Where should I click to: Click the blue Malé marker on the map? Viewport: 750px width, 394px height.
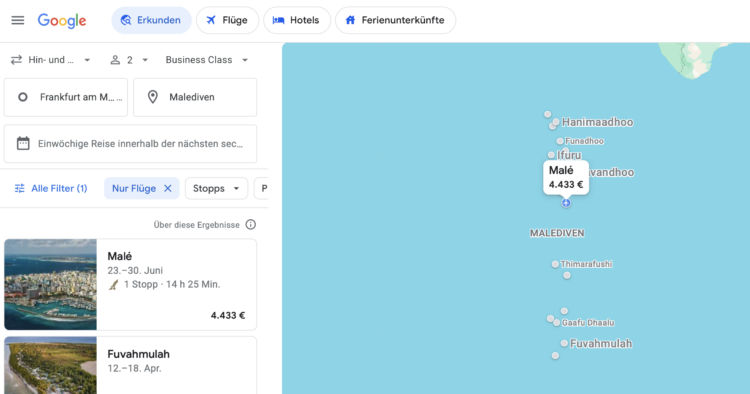pos(566,203)
